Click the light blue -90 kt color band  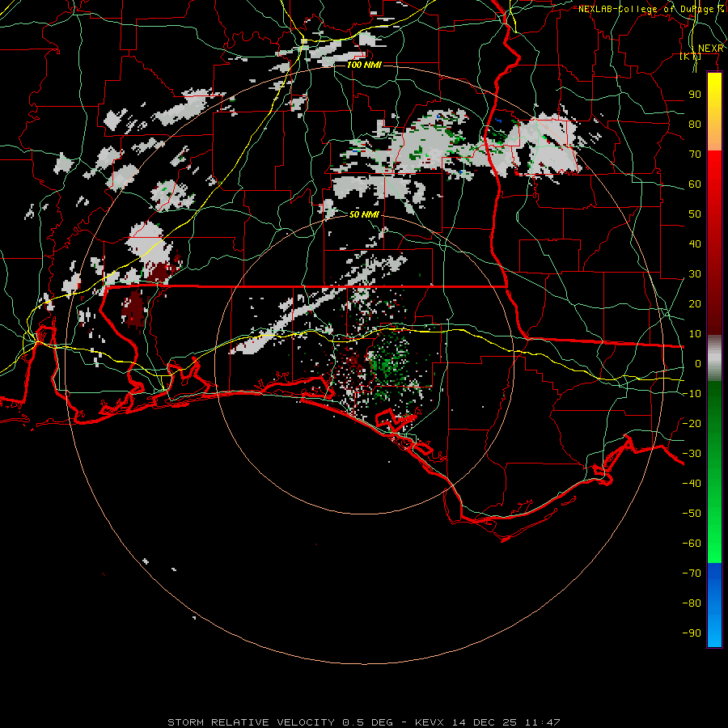(x=714, y=633)
